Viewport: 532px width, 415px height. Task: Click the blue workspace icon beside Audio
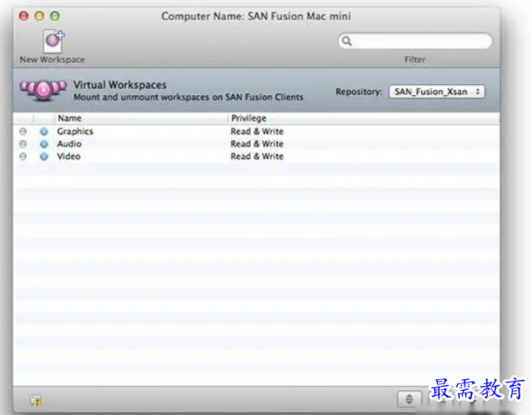pyautogui.click(x=44, y=144)
